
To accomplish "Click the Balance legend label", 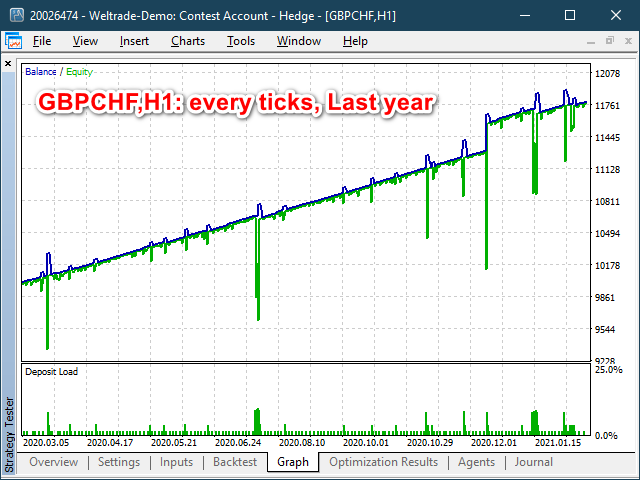I will pos(40,72).
